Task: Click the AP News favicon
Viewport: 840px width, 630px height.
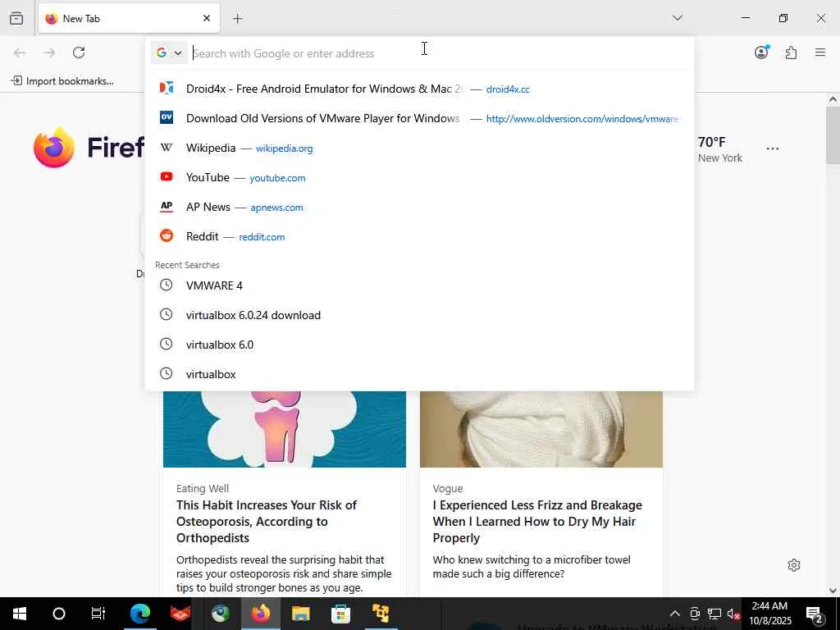Action: [167, 206]
